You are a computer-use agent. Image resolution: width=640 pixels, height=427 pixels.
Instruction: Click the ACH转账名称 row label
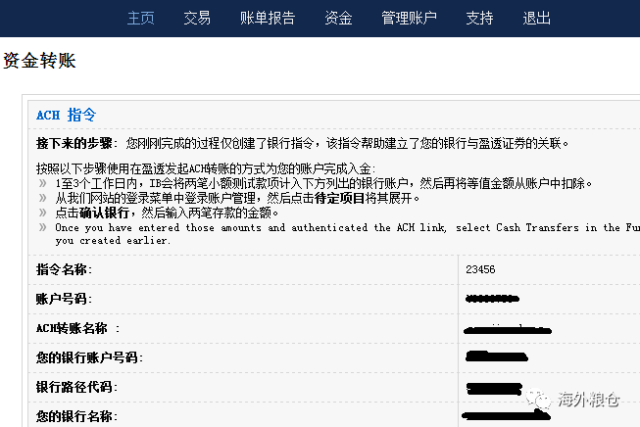(78, 328)
